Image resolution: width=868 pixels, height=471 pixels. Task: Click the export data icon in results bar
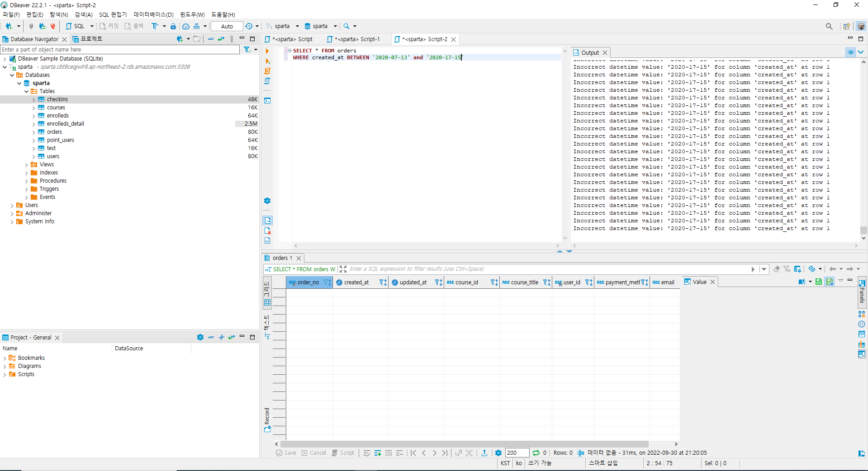pyautogui.click(x=484, y=453)
